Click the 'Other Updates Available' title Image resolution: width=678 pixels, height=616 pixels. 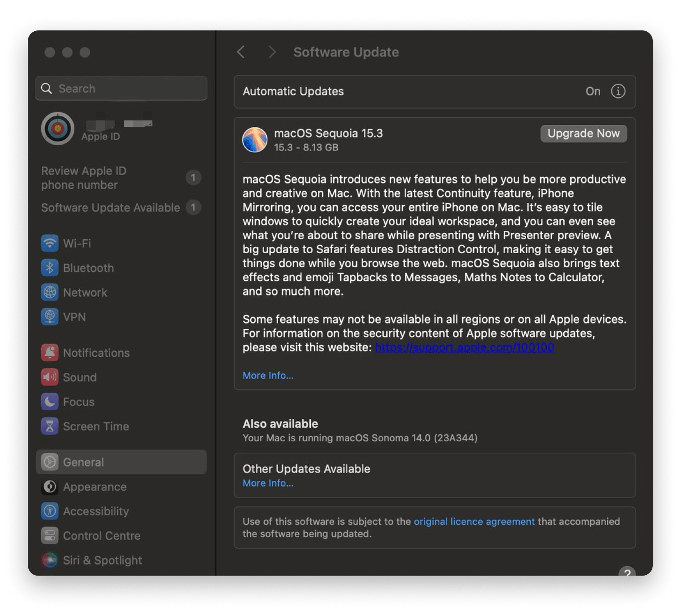(x=306, y=469)
